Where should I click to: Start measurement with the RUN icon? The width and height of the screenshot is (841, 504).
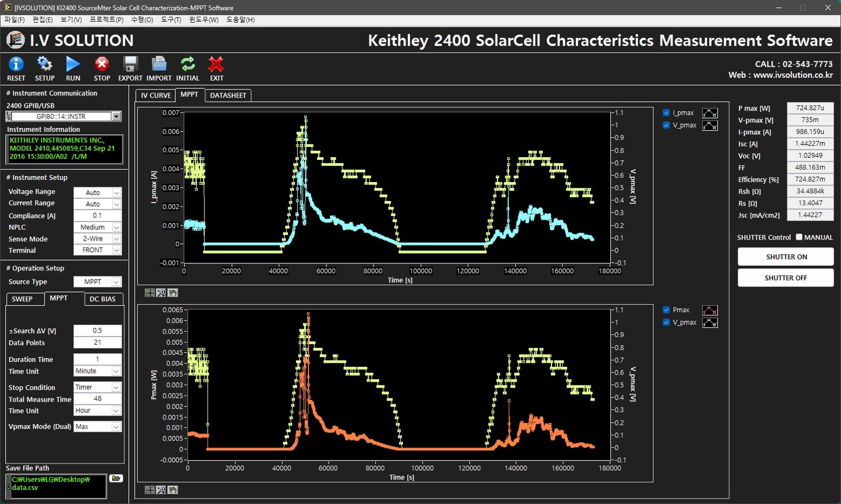(73, 64)
